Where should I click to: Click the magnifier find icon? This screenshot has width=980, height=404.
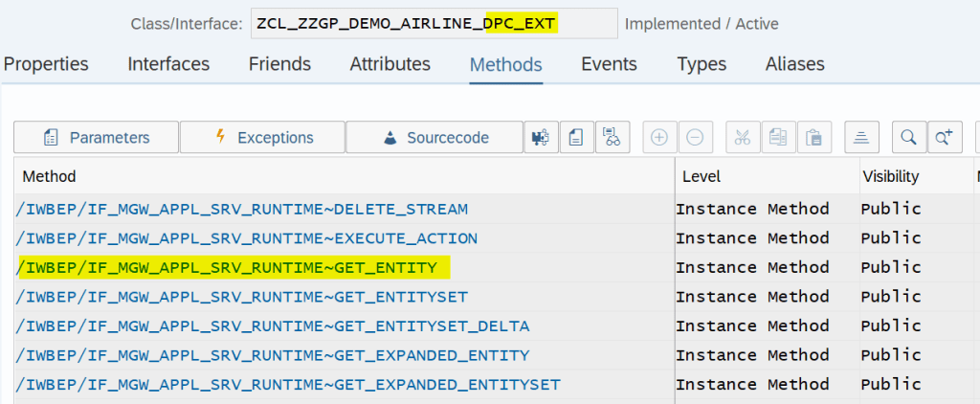pyautogui.click(x=908, y=137)
